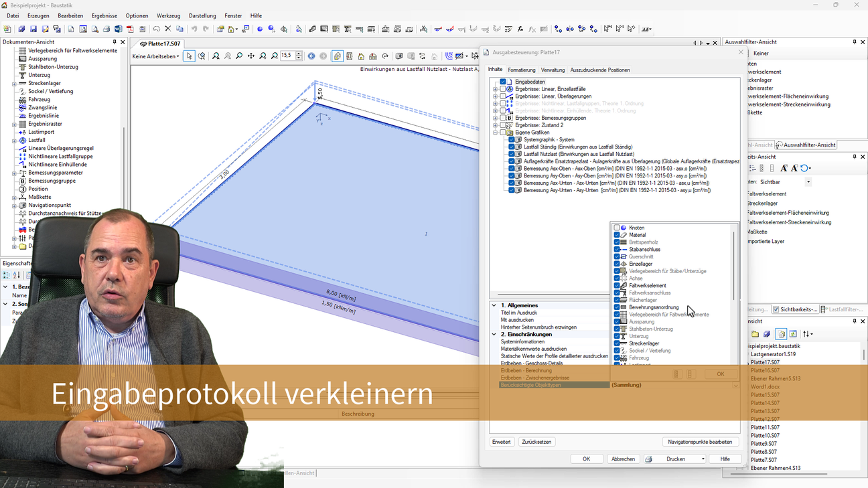Click the blue back navigation arrow icon
This screenshot has height=488, width=868.
(x=311, y=56)
